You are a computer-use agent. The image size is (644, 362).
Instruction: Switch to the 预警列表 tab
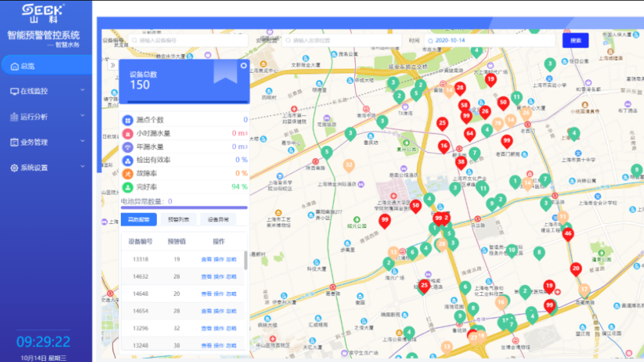pos(178,219)
